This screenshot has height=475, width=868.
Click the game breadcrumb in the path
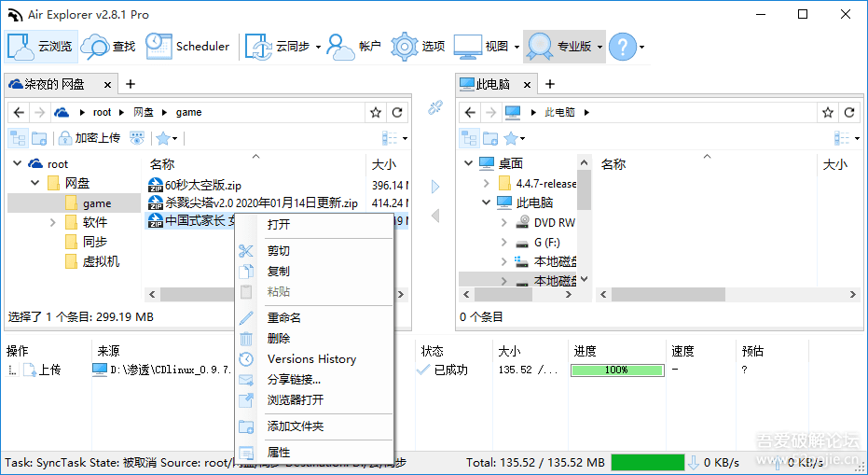[x=188, y=113]
